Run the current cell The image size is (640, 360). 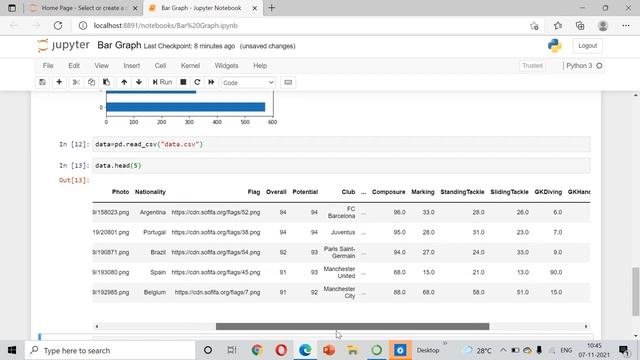coord(162,82)
